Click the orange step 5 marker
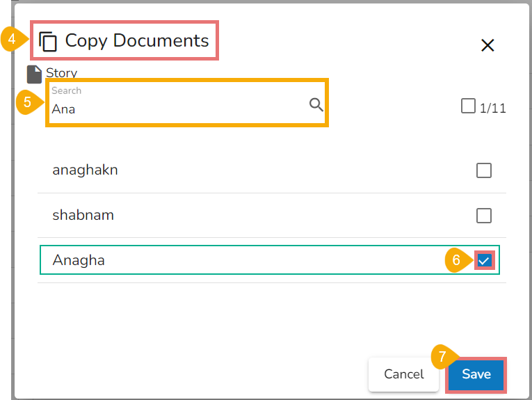Screen dimensions: 532x400 pos(27,102)
